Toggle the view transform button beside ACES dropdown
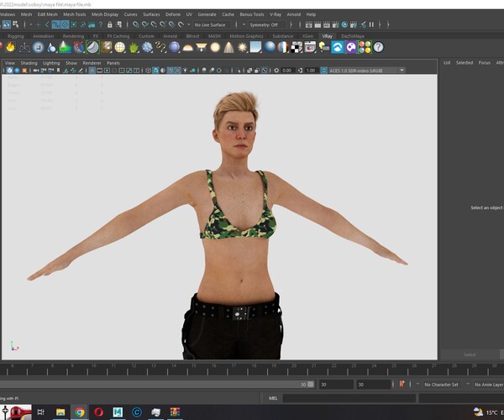 [x=323, y=71]
